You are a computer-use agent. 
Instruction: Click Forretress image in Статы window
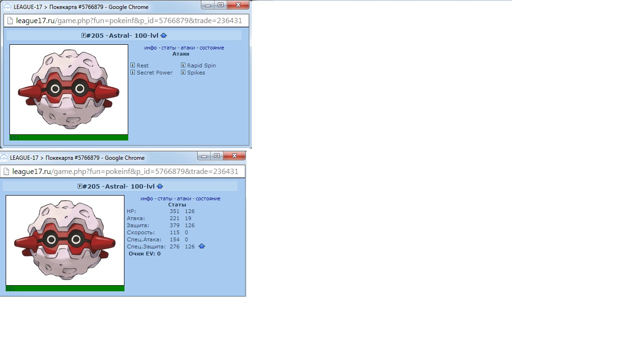pyautogui.click(x=65, y=240)
